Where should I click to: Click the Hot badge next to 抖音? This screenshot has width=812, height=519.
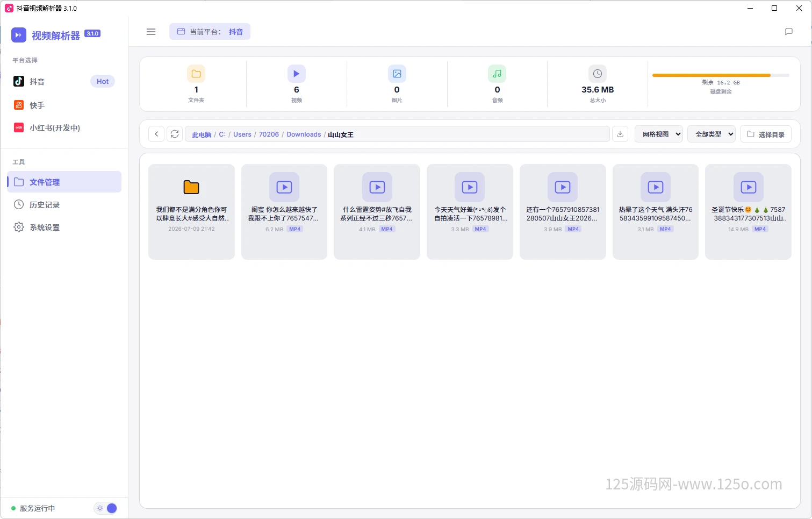tap(103, 81)
